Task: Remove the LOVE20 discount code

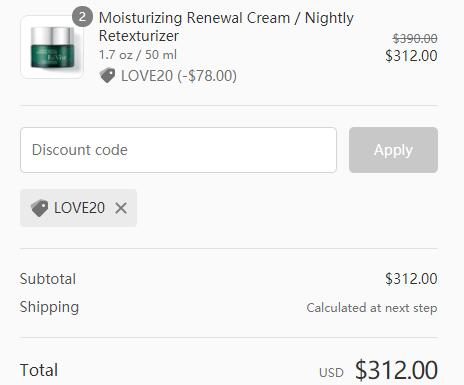Action: click(x=121, y=208)
